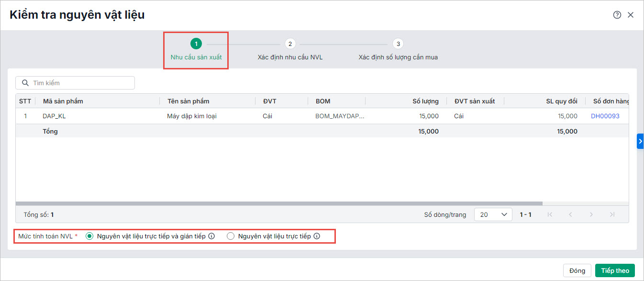Select the Nguyên vật liệu trực tiếp option
Viewport: 644px width, 281px height.
click(231, 236)
